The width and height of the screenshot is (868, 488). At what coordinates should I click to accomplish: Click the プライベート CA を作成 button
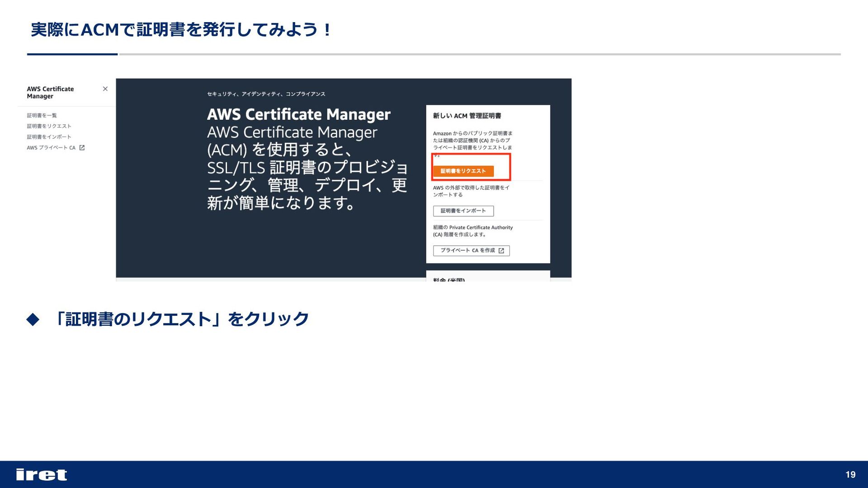pos(472,251)
